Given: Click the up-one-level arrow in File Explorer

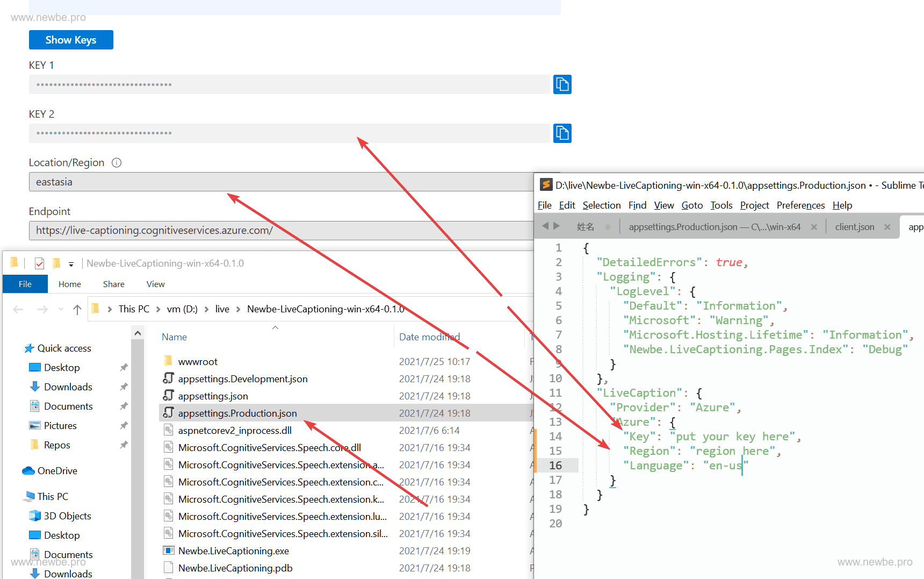Looking at the screenshot, I should (x=77, y=309).
